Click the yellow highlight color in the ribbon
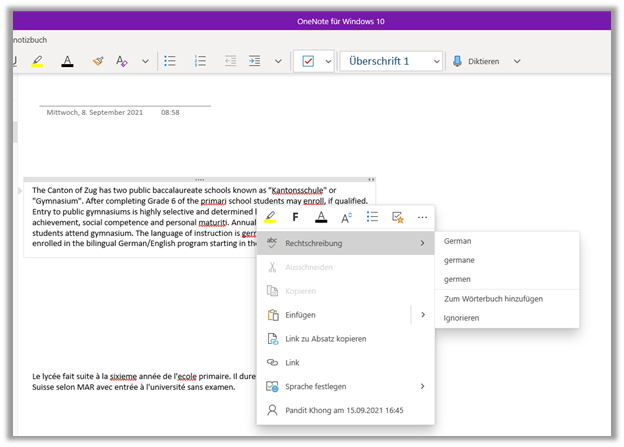The height and width of the screenshot is (447, 624). click(37, 61)
